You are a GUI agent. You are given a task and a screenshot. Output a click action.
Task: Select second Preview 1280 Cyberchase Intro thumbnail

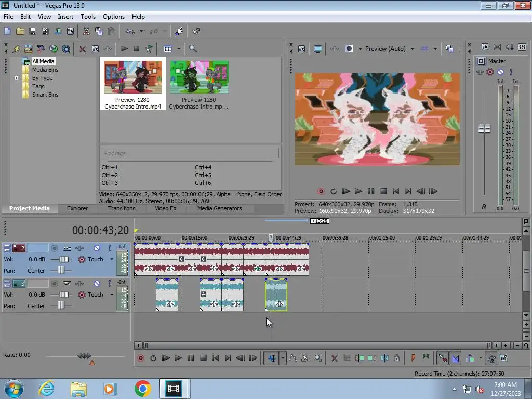(x=199, y=85)
